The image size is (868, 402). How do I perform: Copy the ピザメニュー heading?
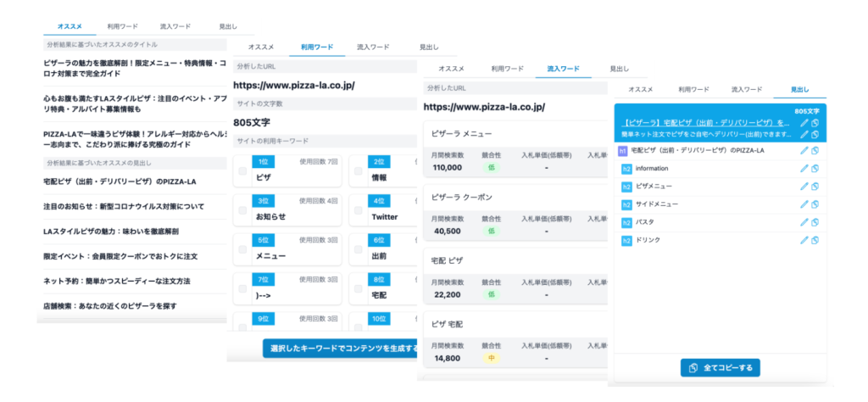click(x=815, y=186)
